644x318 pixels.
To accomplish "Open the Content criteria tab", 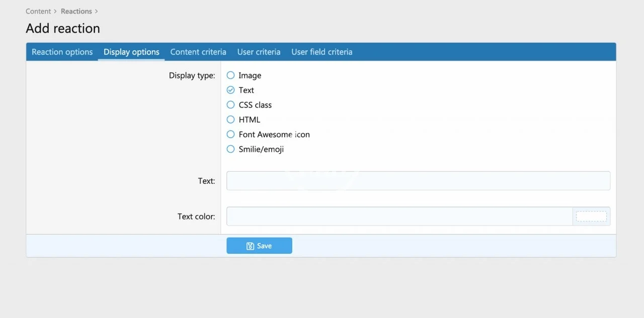I will (198, 52).
